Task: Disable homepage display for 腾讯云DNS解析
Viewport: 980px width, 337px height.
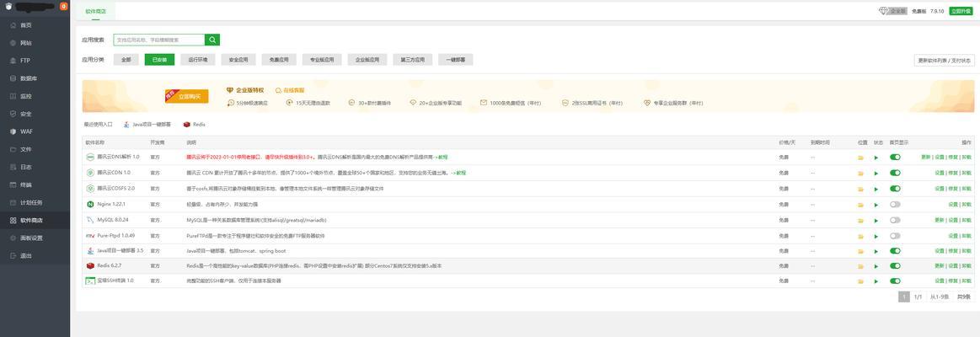Action: point(895,158)
